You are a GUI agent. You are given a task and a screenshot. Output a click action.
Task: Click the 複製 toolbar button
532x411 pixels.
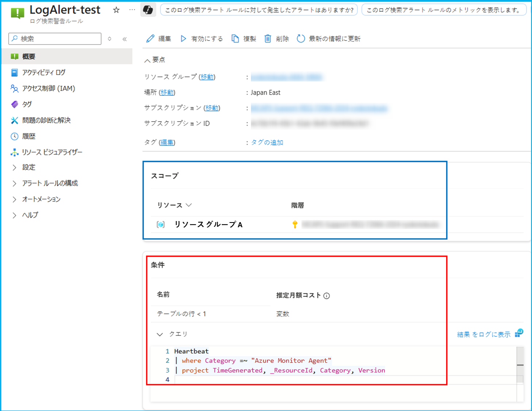pos(244,39)
